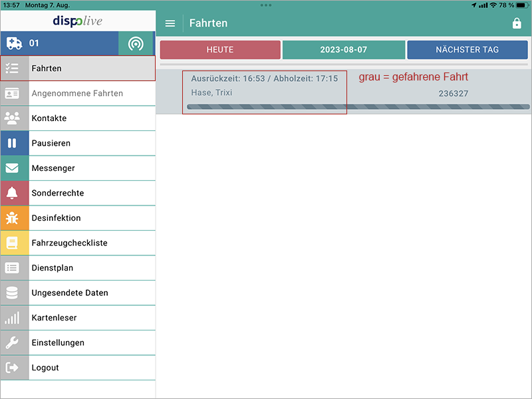Image resolution: width=532 pixels, height=399 pixels.
Task: Click the lock icon in the header
Action: tap(517, 23)
